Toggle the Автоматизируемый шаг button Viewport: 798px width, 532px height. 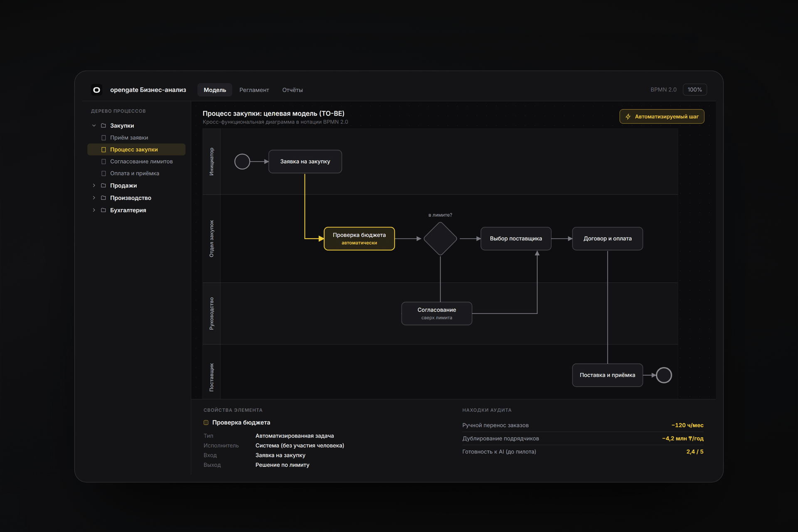point(662,116)
